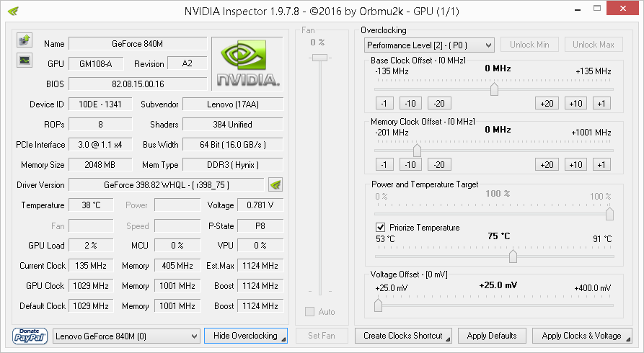
Task: Click the power target slider thumb at 100 %
Action: 609,214
